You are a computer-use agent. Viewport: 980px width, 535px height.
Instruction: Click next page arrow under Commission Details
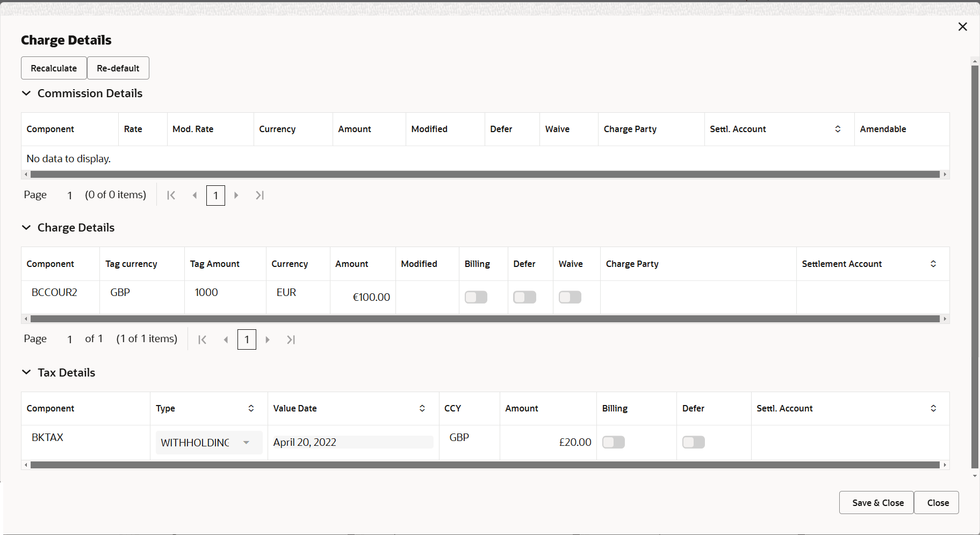[x=236, y=195]
